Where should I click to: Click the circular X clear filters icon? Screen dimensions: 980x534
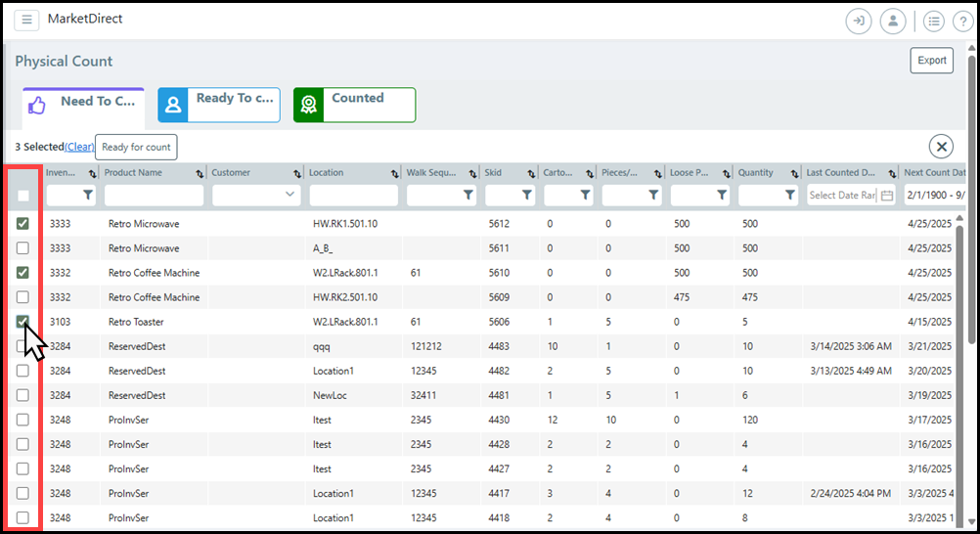coord(941,147)
